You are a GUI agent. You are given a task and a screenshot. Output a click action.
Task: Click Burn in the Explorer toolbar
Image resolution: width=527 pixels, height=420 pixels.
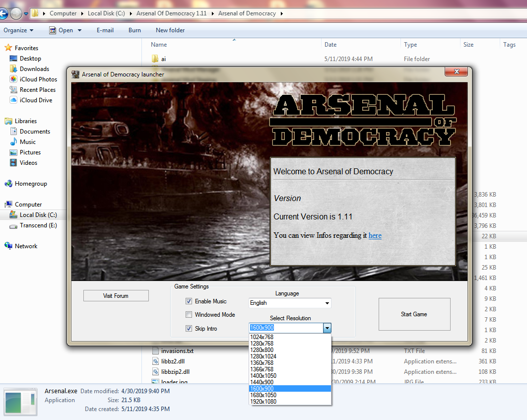[135, 30]
